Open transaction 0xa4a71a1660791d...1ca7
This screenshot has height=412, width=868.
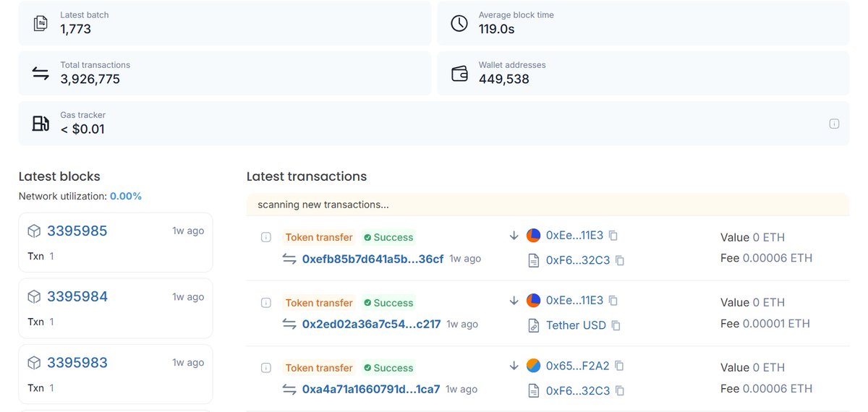tap(371, 390)
